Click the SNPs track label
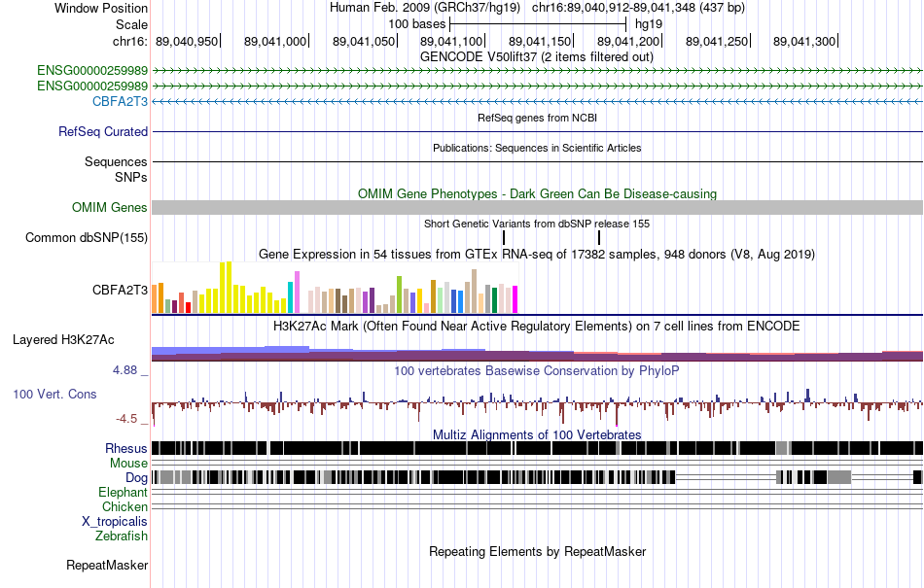The height and width of the screenshot is (588, 924). pos(131,177)
